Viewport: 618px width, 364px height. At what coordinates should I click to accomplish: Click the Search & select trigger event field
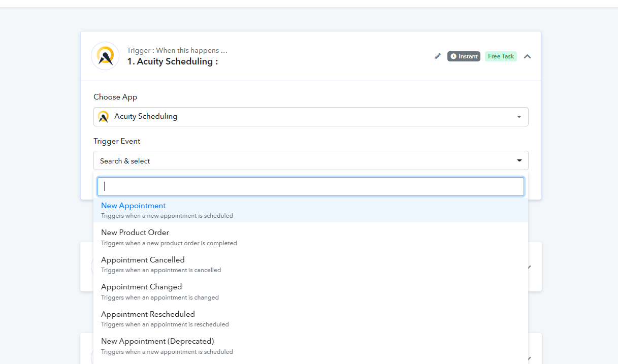[311, 160]
